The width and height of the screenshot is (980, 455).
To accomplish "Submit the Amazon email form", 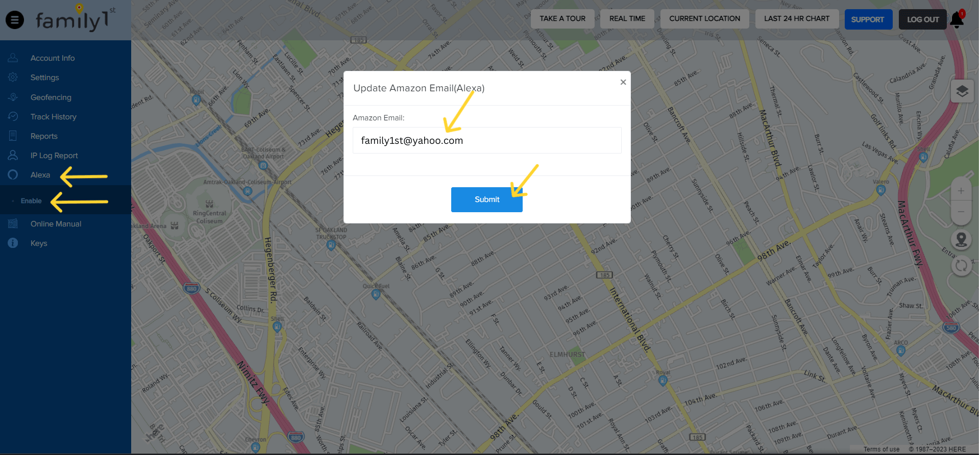I will click(487, 199).
